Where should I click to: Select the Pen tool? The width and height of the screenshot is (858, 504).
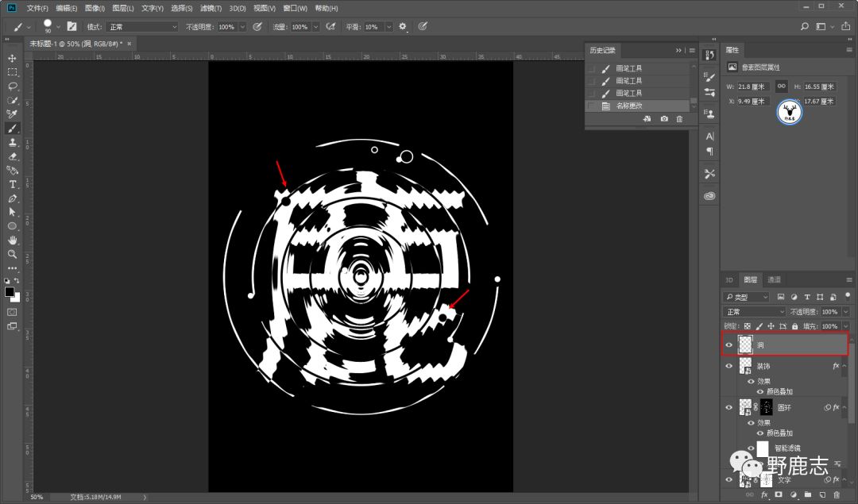(12, 198)
